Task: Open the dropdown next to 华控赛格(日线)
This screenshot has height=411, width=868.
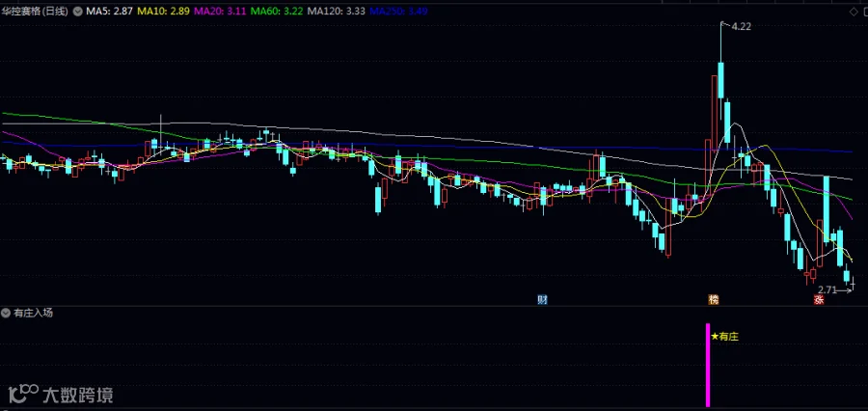Action: [76, 11]
